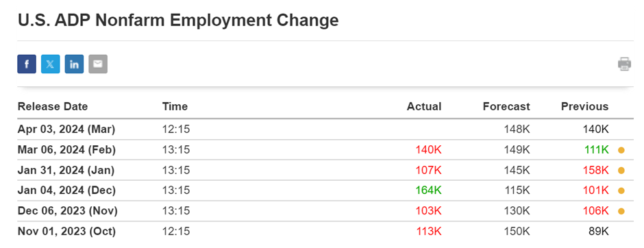644x248 pixels.
Task: Select the Jan 31, 2024 (Jan) row
Action: (325, 170)
